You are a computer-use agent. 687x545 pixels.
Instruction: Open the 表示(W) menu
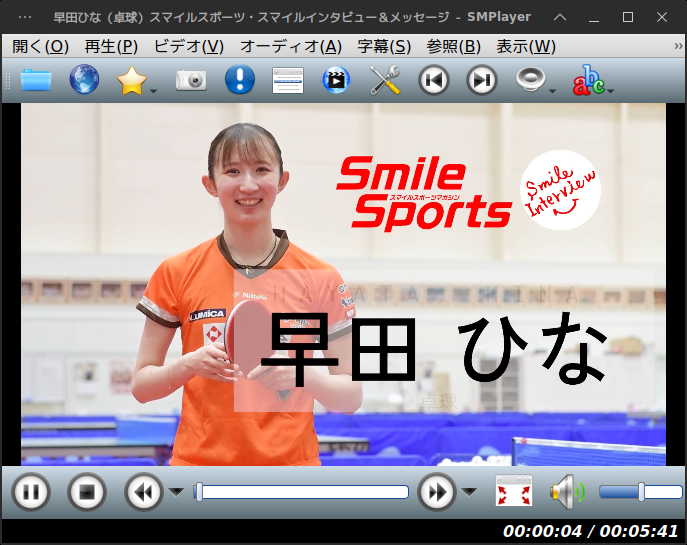pos(526,46)
